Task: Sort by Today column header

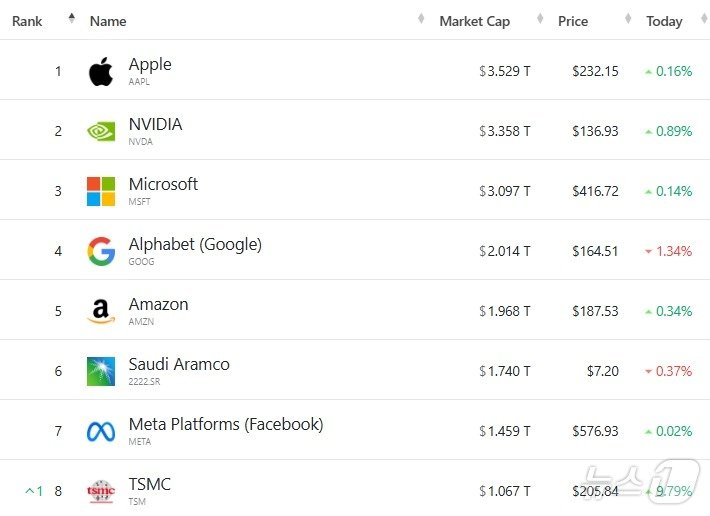Action: (x=664, y=21)
